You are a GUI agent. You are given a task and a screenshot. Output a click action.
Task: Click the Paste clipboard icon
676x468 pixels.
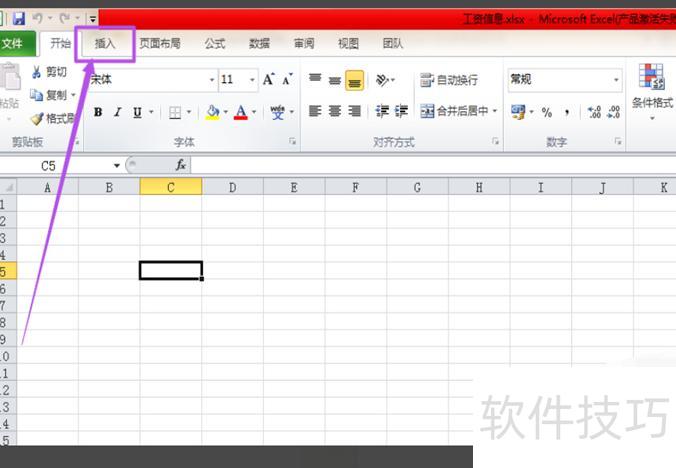pyautogui.click(x=10, y=77)
